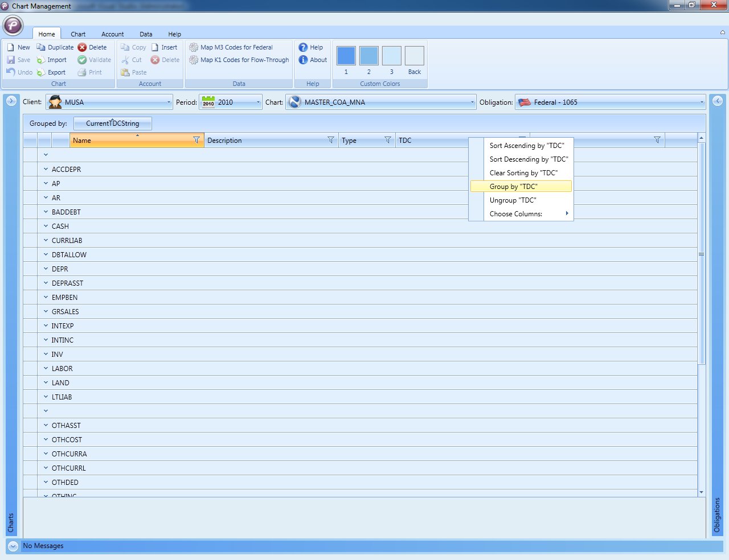Open the Client dropdown showing MUSA
The height and width of the screenshot is (560, 729).
click(109, 102)
